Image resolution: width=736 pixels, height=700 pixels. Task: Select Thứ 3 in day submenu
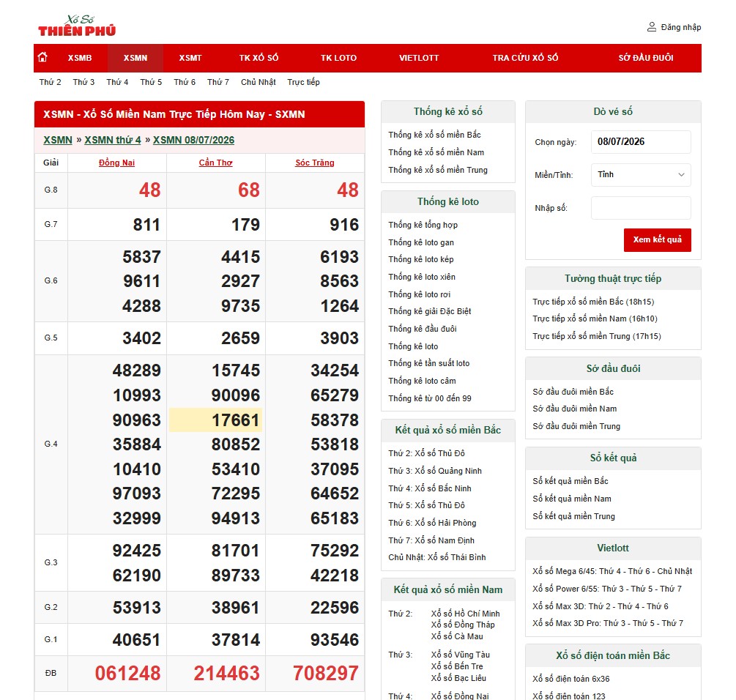click(83, 82)
